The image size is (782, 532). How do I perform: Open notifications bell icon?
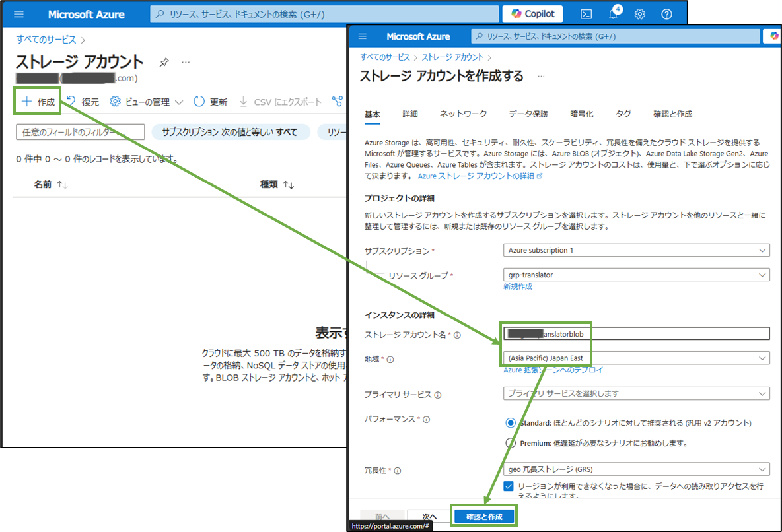[614, 14]
